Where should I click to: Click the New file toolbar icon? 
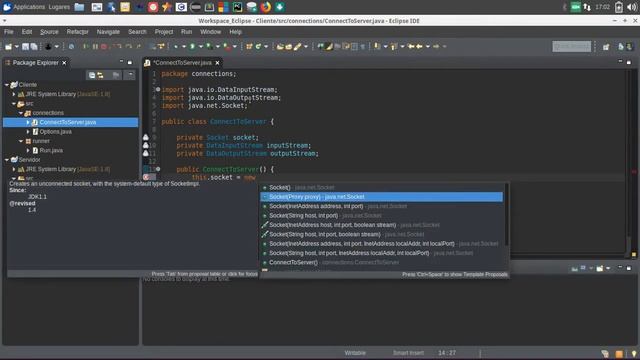pyautogui.click(x=8, y=47)
